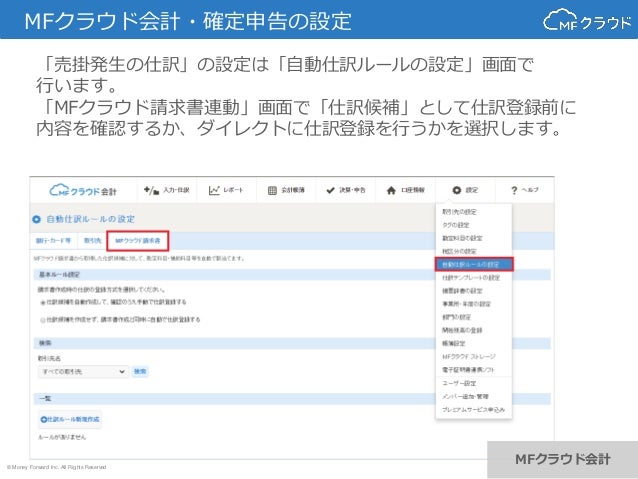
Task: Click the gear icon beside 自動仕訳ルールの設定 heading
Action: click(x=37, y=219)
